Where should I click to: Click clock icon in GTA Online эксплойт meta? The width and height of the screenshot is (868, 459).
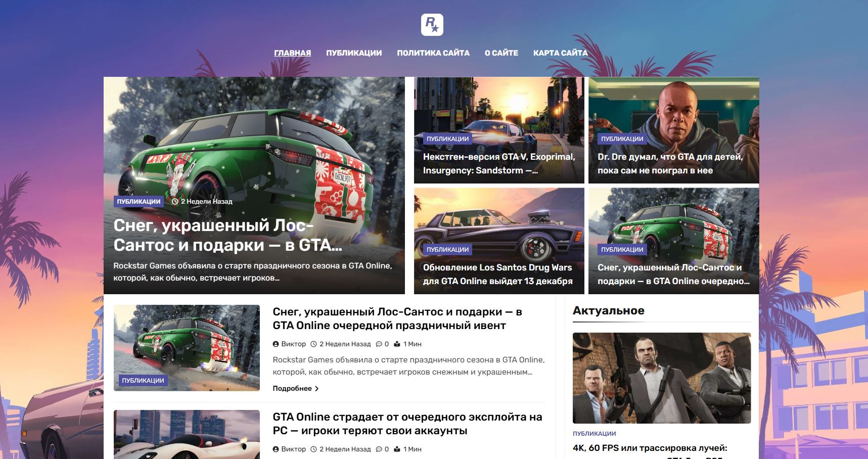tap(313, 449)
